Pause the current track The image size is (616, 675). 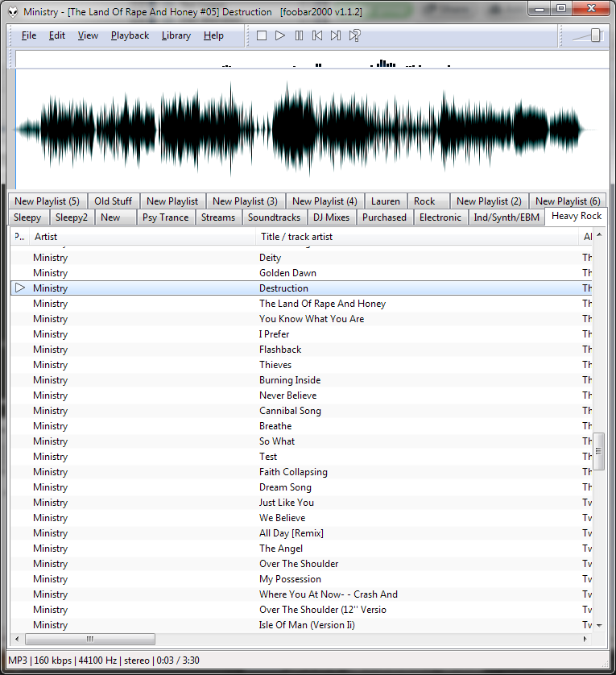pos(299,35)
